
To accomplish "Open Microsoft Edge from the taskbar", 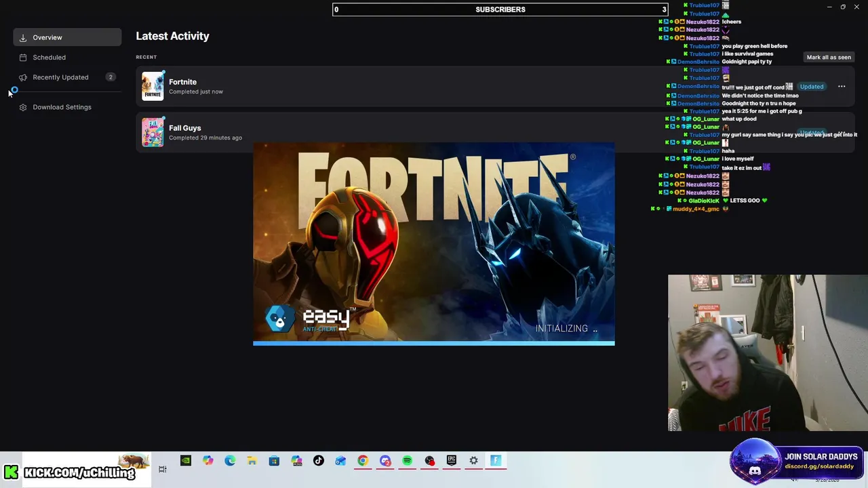I will point(230,461).
